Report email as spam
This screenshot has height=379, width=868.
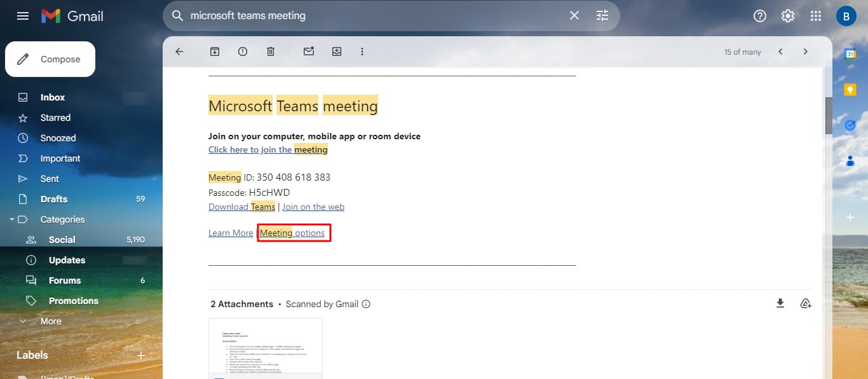pos(243,52)
